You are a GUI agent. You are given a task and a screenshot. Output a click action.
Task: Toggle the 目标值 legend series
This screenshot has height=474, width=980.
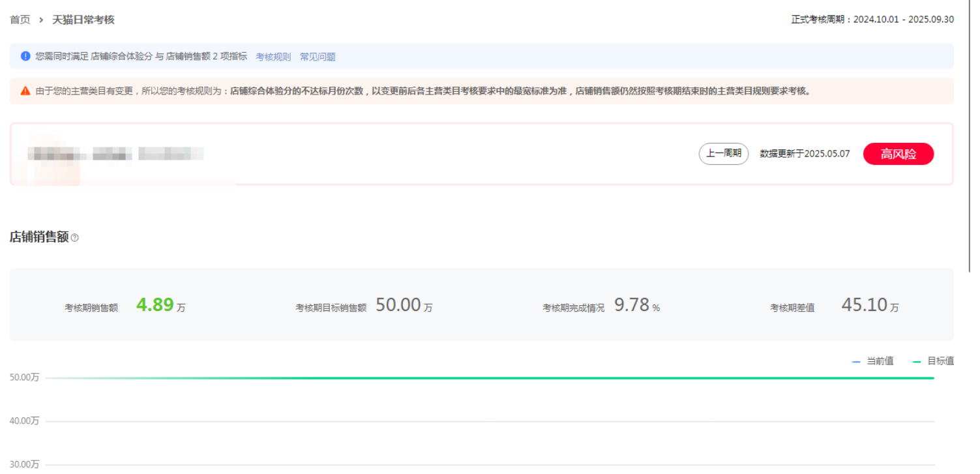point(933,361)
